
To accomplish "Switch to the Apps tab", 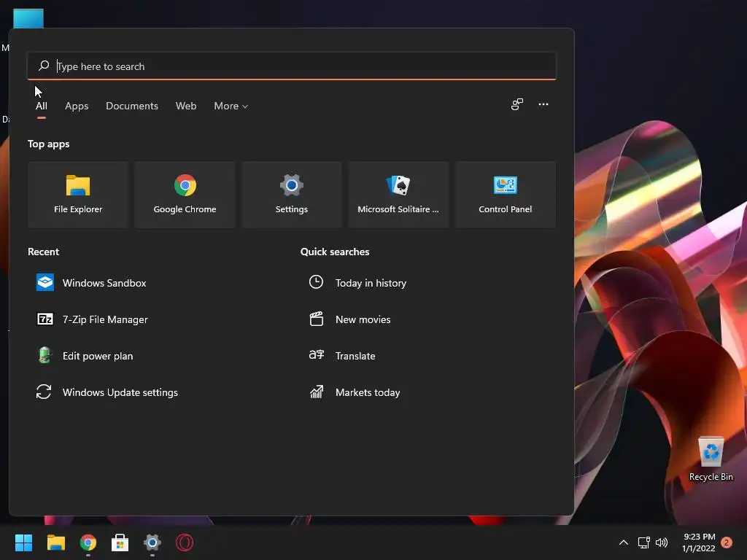I will point(77,106).
